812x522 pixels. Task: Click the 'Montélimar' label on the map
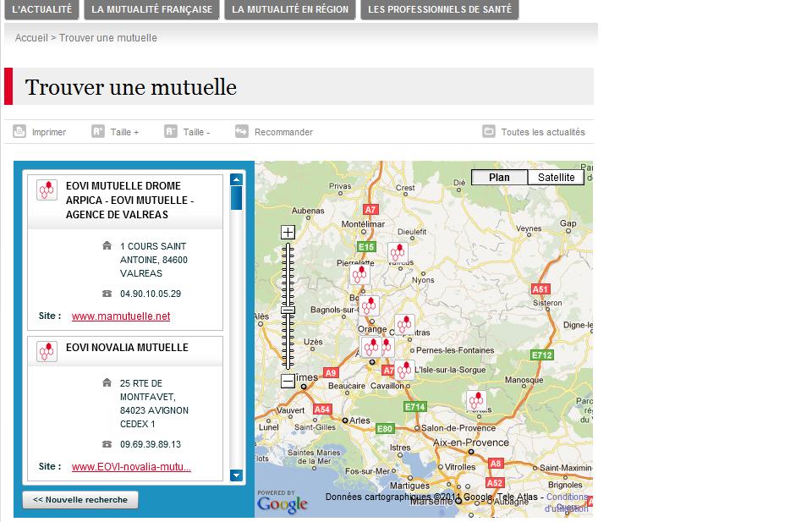(363, 224)
